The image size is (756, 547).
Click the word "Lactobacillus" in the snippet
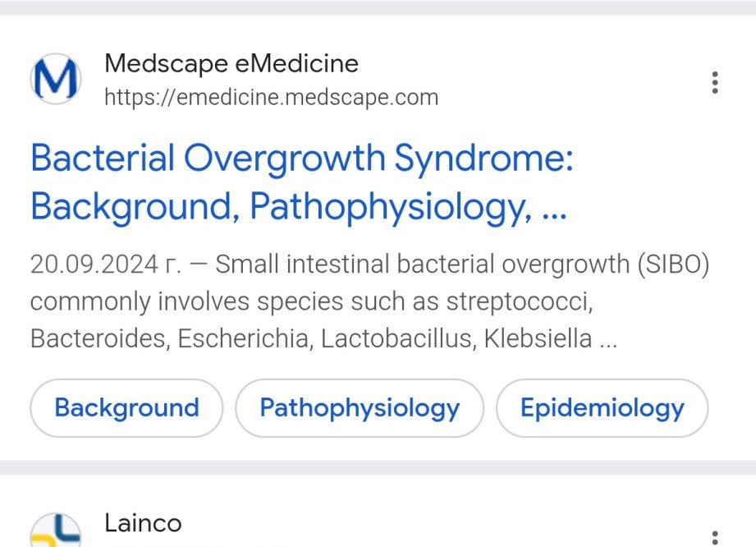(x=397, y=338)
